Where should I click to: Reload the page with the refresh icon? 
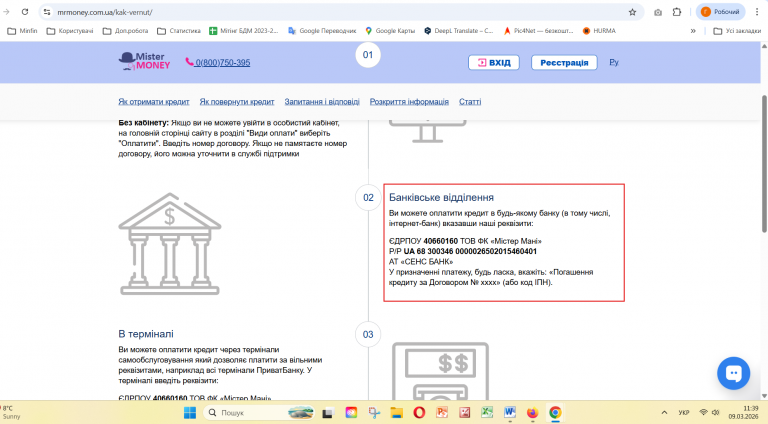coord(25,12)
